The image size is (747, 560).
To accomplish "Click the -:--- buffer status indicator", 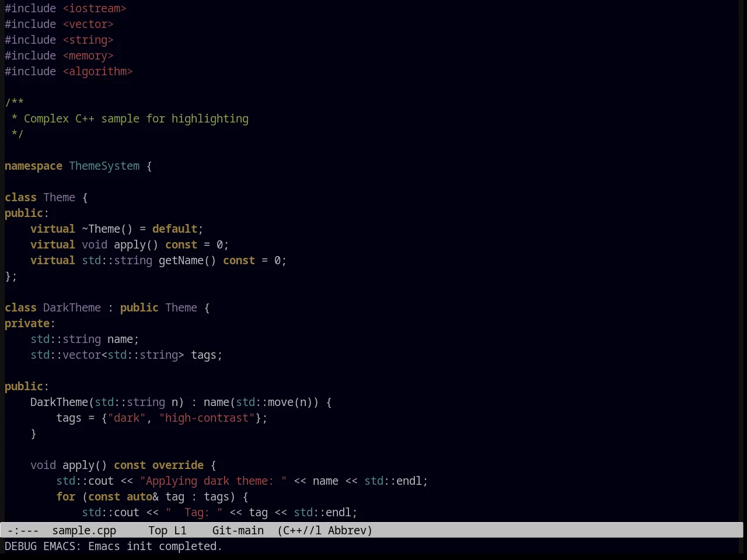I will coord(23,530).
